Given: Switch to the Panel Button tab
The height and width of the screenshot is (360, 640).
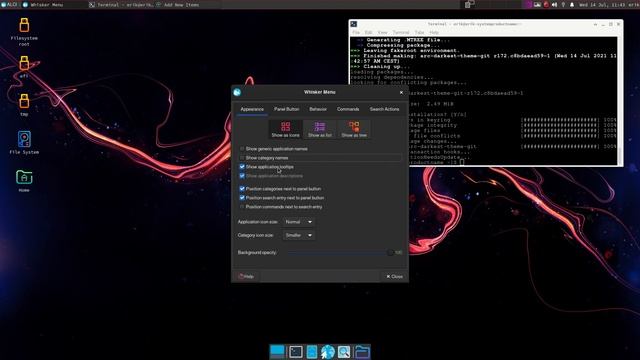Looking at the screenshot, I should [x=287, y=109].
